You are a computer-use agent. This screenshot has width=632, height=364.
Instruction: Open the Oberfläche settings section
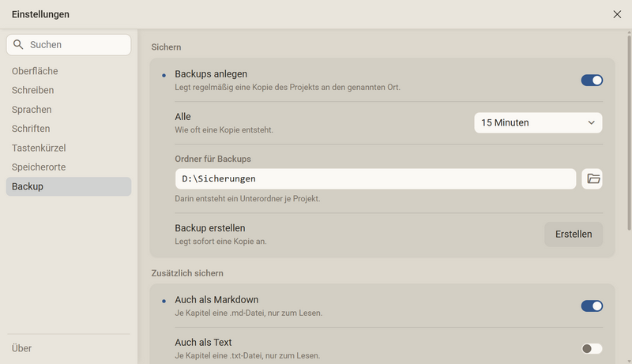[69, 71]
